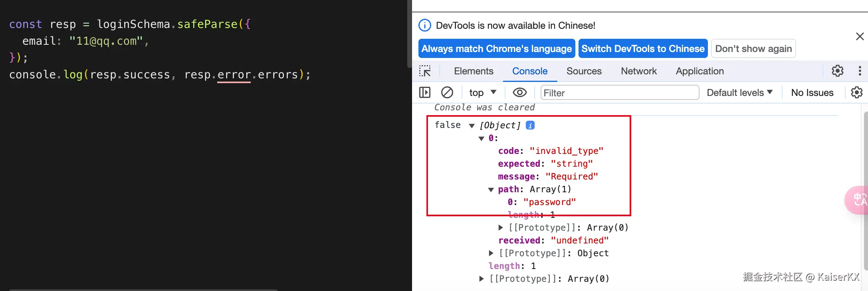Open the Default levels dropdown
The width and height of the screenshot is (868, 291).
coord(739,92)
